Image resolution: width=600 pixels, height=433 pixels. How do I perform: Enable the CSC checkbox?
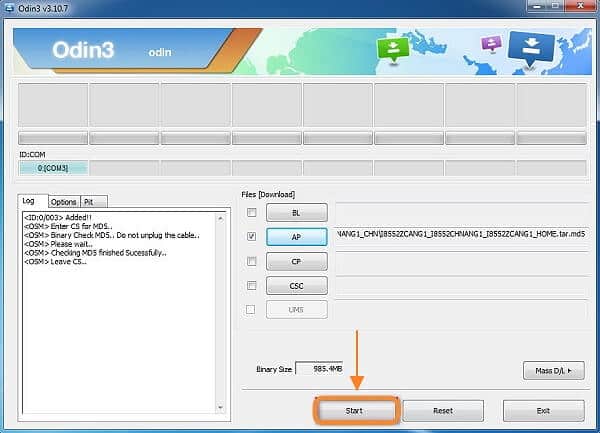(251, 285)
